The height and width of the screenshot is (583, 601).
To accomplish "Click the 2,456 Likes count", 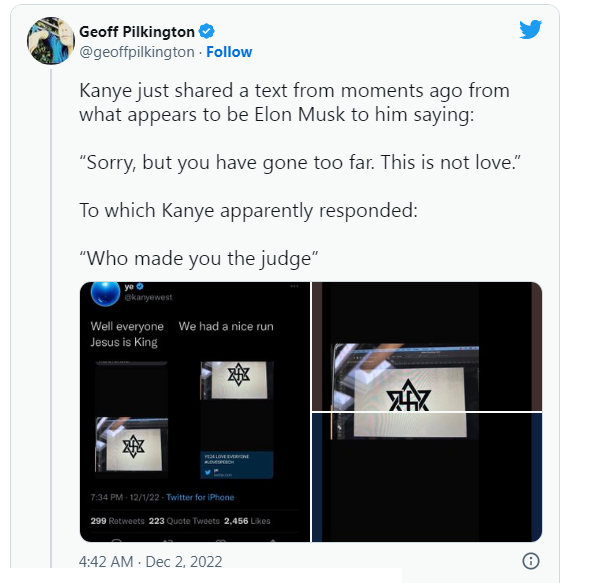I will tap(247, 521).
